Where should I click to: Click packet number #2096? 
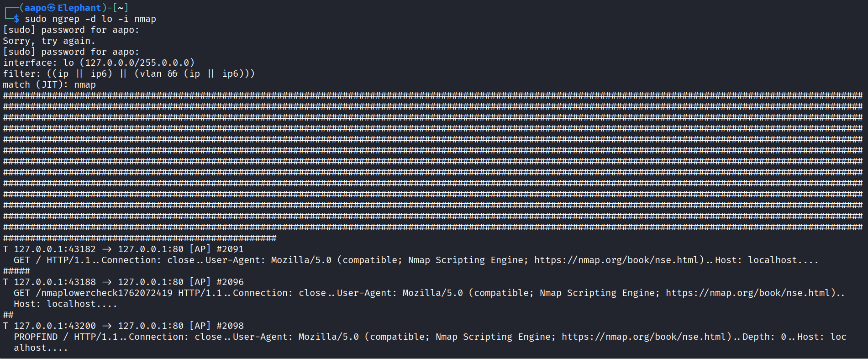coord(230,282)
